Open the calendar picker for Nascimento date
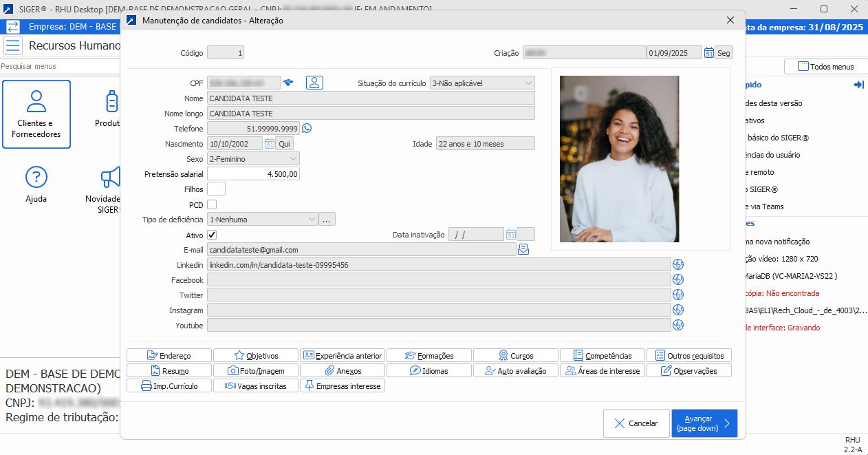 click(x=269, y=144)
